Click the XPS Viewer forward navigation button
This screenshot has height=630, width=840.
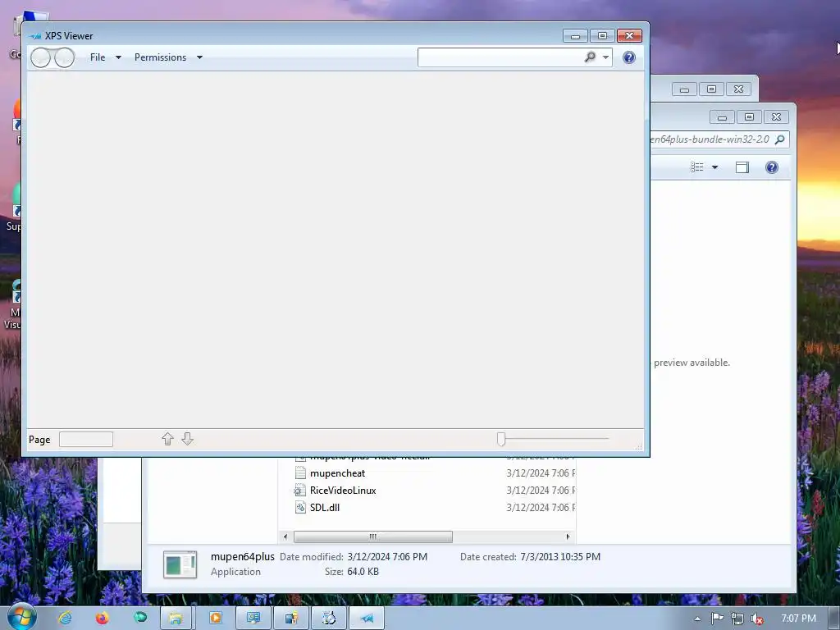click(64, 57)
